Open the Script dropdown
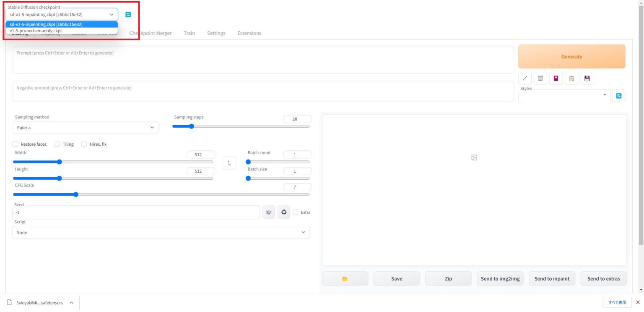 tap(161, 232)
